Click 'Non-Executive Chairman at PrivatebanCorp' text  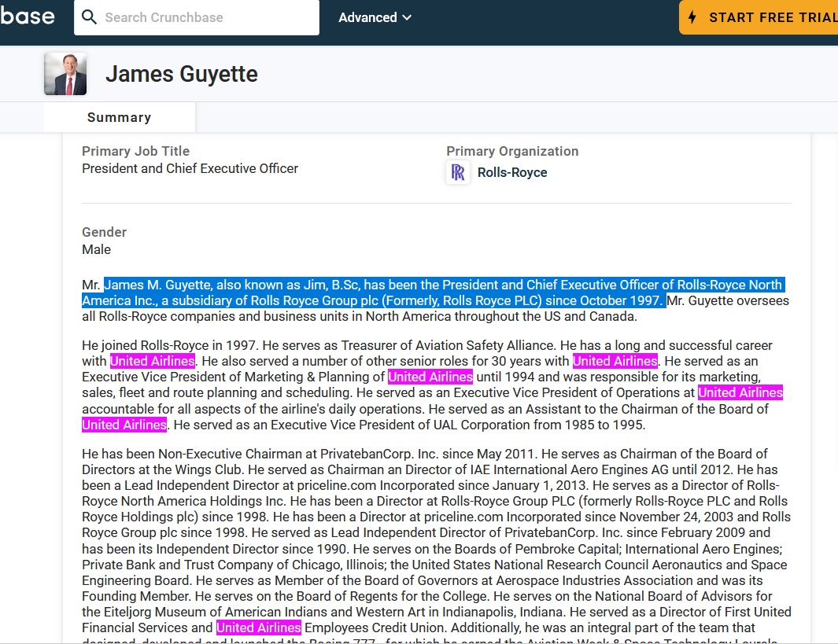[x=286, y=454]
